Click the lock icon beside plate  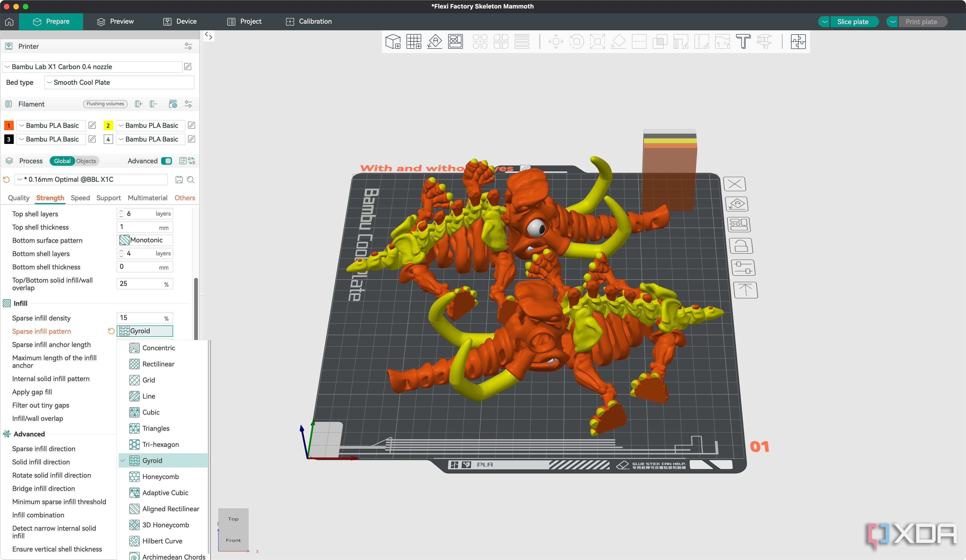pyautogui.click(x=741, y=246)
